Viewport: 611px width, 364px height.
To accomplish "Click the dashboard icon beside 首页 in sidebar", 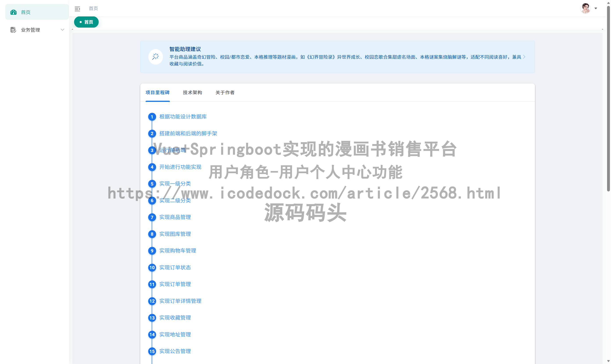I will (13, 12).
